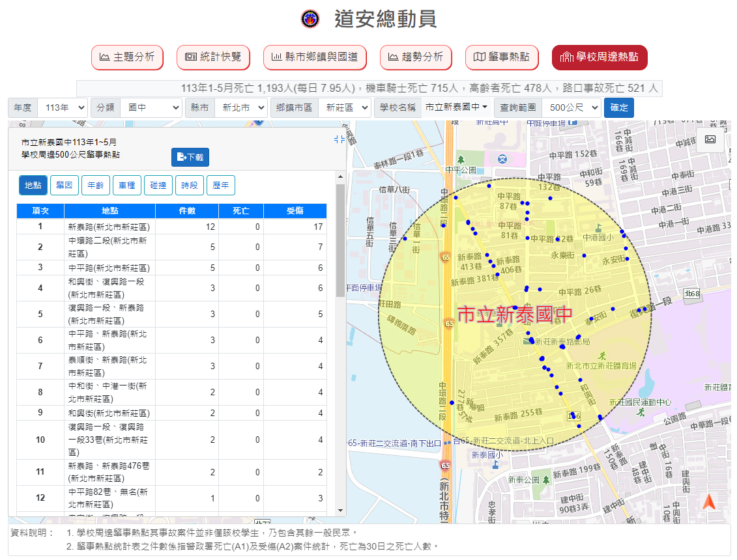Open the 年度 113年 dropdown
The height and width of the screenshot is (560, 737).
pos(63,107)
